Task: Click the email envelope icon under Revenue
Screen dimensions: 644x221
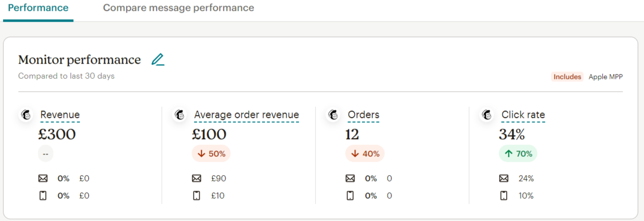Action: click(43, 179)
